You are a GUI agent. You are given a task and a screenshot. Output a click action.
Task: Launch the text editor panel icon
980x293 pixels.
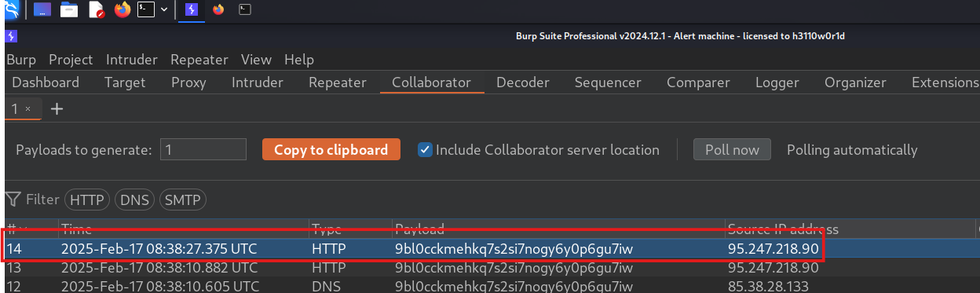coord(96,9)
